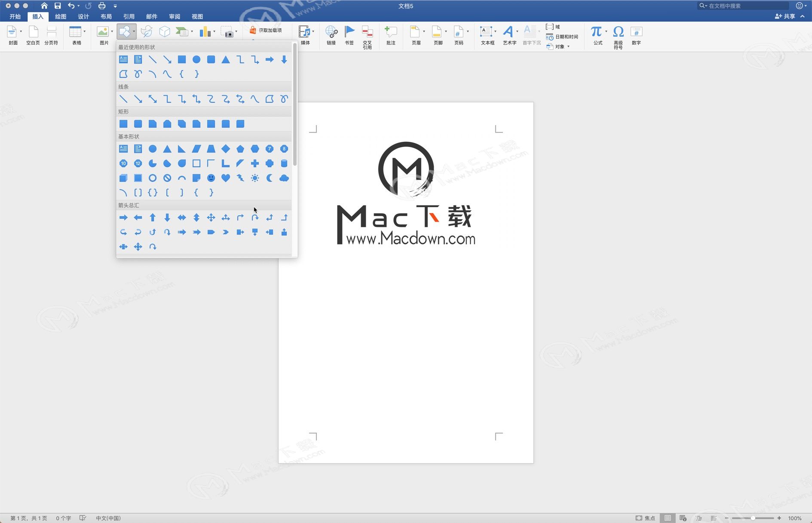This screenshot has width=812, height=523.
Task: Choose the double-arrow line in lines section
Action: (x=153, y=99)
